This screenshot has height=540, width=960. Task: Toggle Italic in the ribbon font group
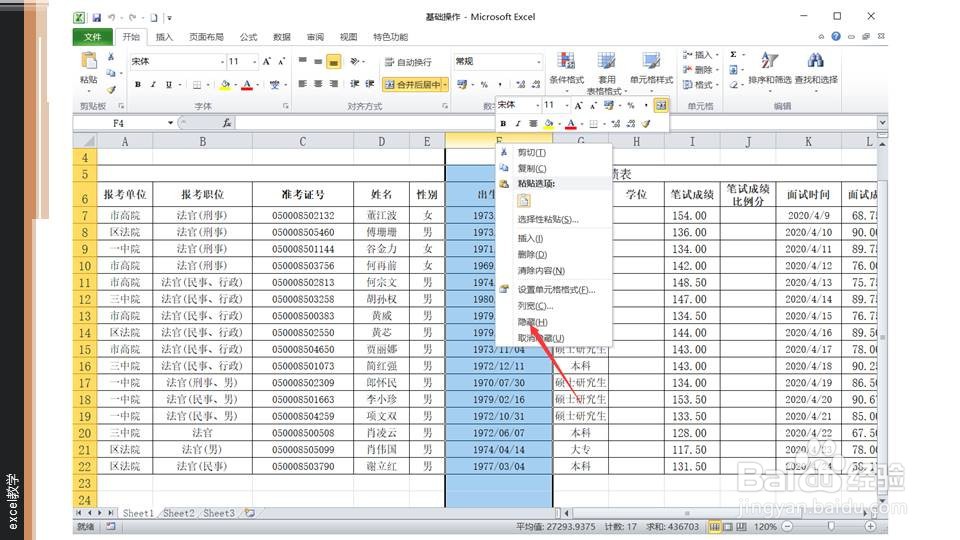(x=153, y=84)
